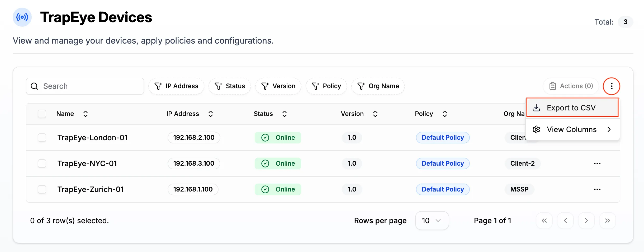
Task: Select the TrapEye-London-01 row checkbox
Action: [x=42, y=137]
